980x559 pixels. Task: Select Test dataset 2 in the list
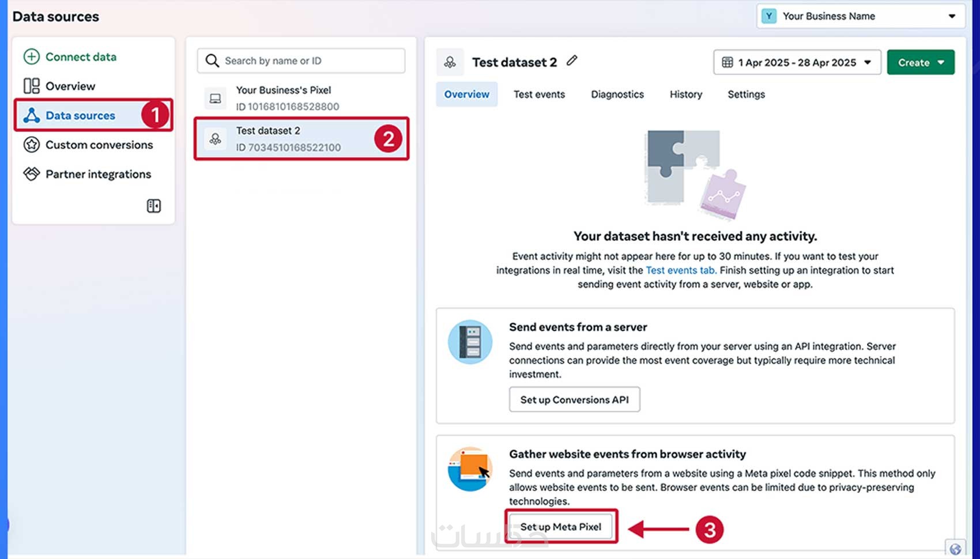point(301,139)
